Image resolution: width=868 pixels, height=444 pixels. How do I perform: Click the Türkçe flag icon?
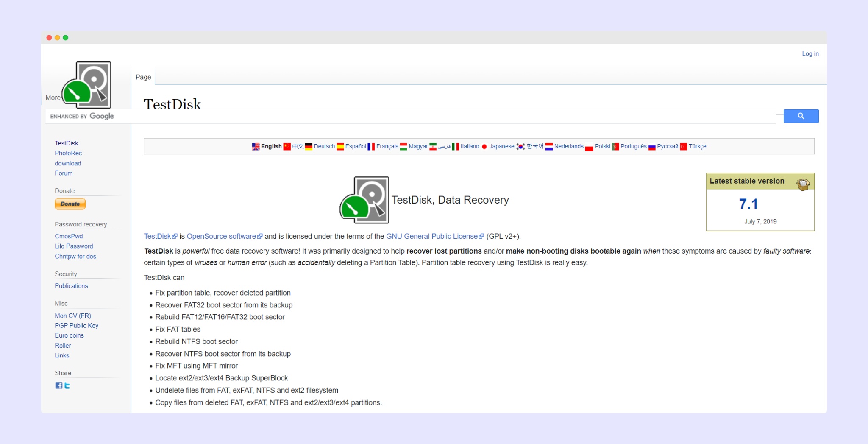click(683, 146)
